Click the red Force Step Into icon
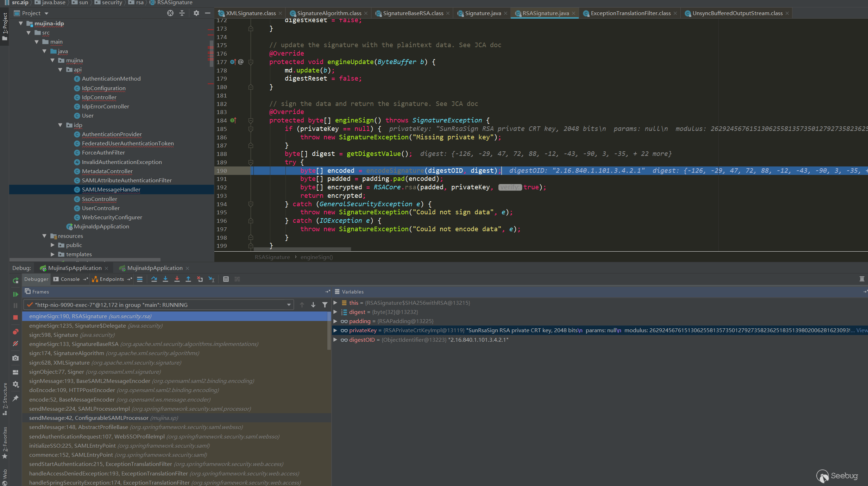 click(x=177, y=279)
